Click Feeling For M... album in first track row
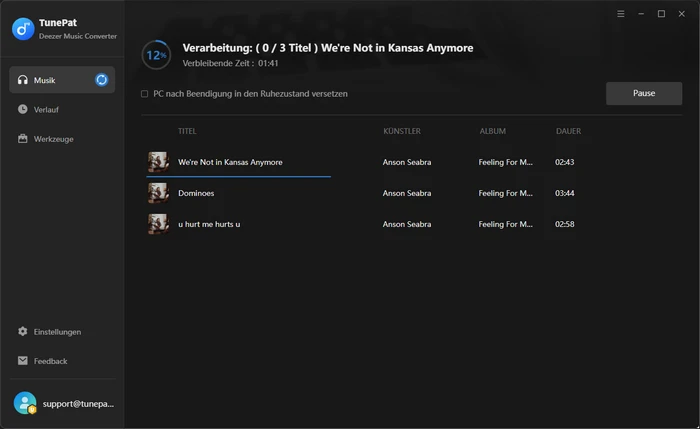 505,162
